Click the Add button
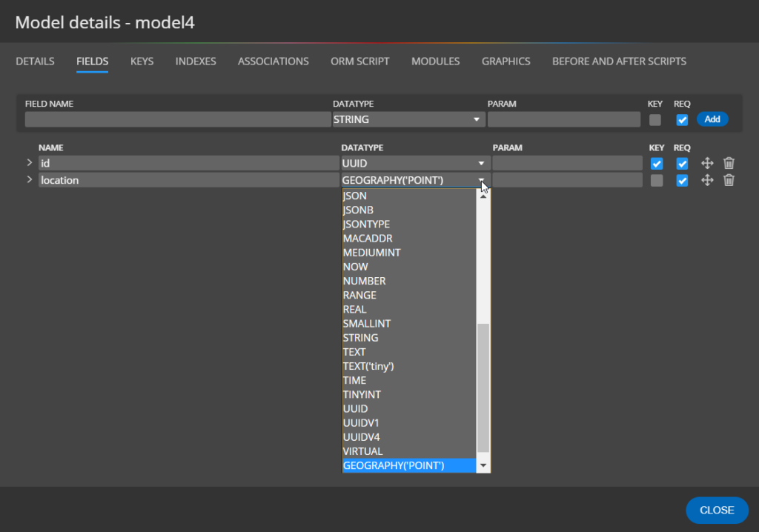 point(712,119)
